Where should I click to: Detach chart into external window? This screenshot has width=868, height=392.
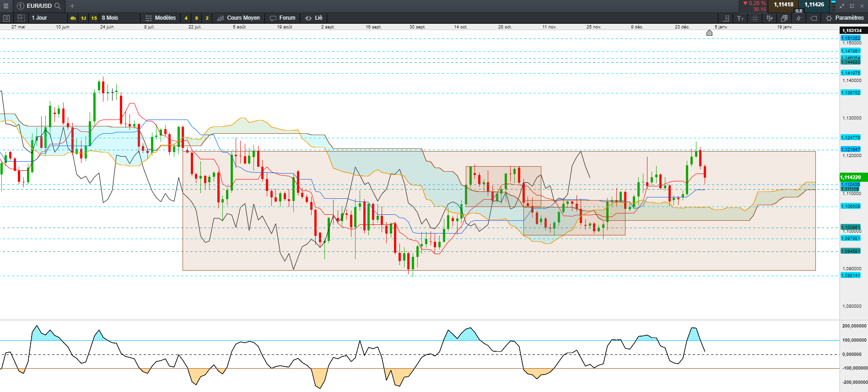(x=852, y=6)
